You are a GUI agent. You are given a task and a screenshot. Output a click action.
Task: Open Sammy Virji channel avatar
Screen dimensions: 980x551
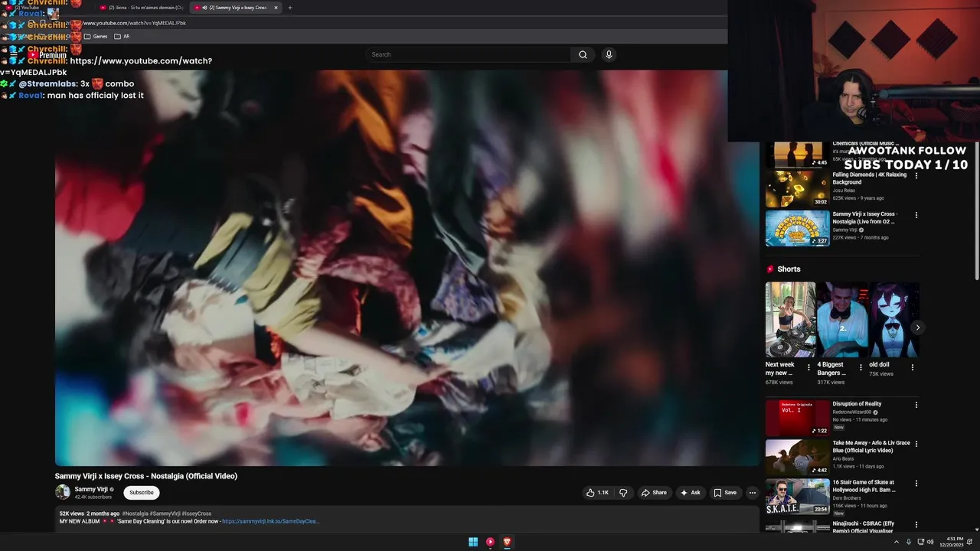click(63, 492)
